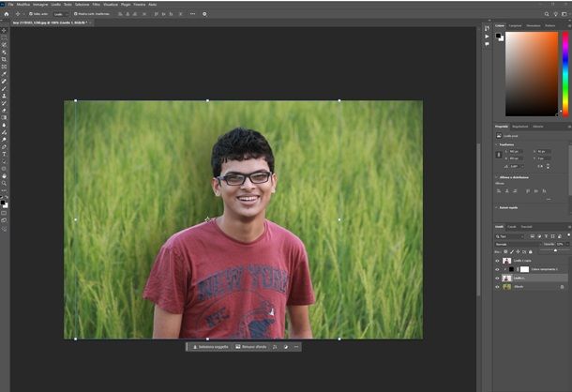Select the Move tool in the toolbar

[4, 30]
